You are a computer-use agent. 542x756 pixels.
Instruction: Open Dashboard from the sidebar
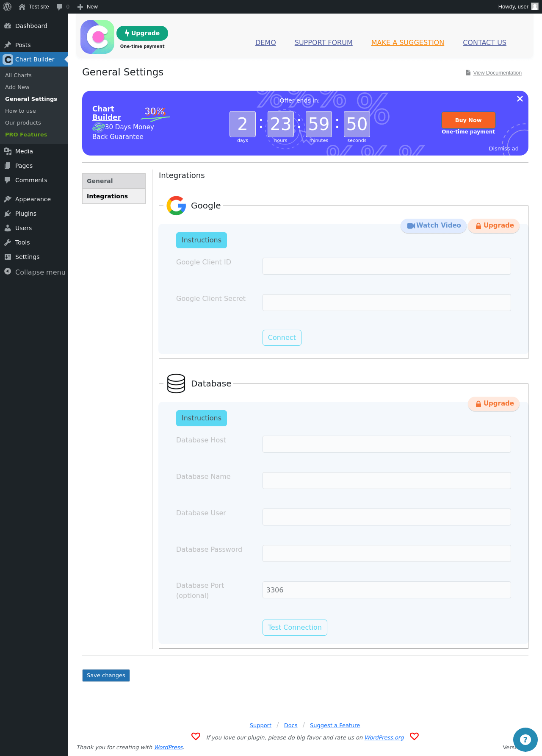[x=34, y=26]
